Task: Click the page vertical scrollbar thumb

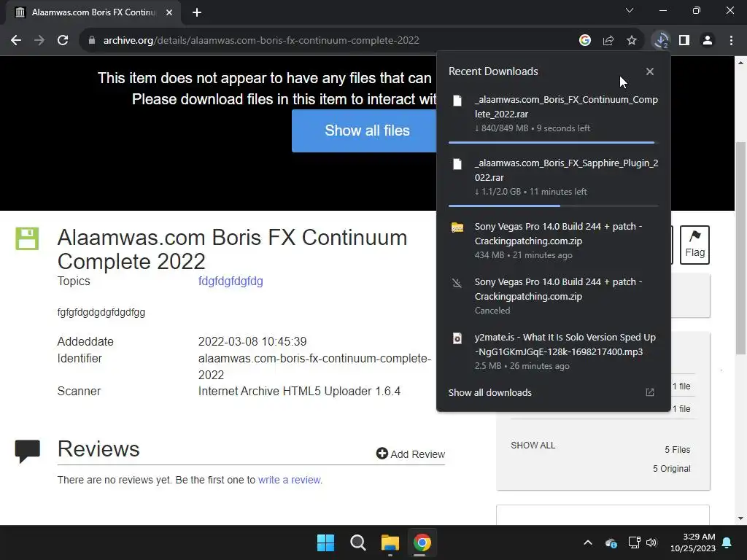Action: (x=740, y=248)
